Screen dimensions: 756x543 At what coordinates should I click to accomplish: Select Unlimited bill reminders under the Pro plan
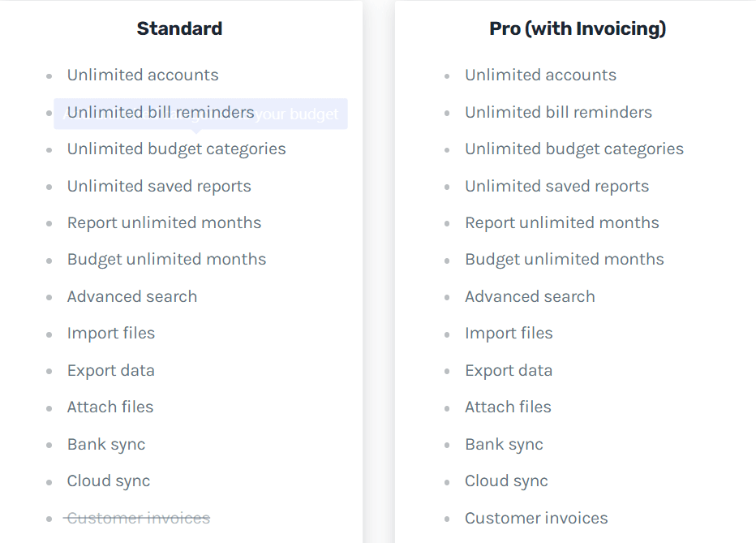coord(558,113)
